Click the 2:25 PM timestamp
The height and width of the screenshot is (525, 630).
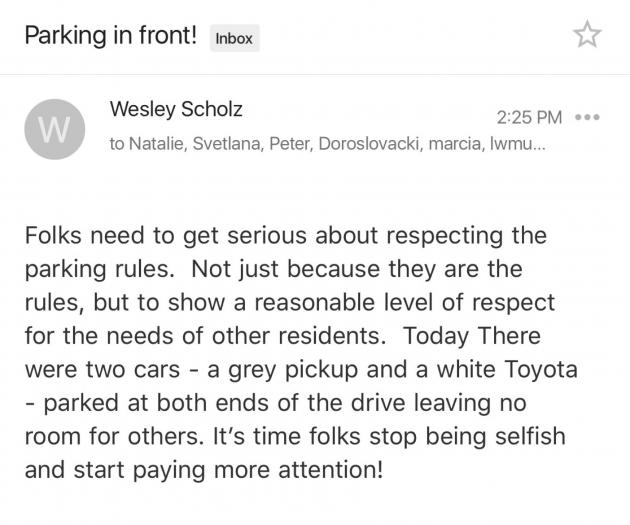point(529,117)
